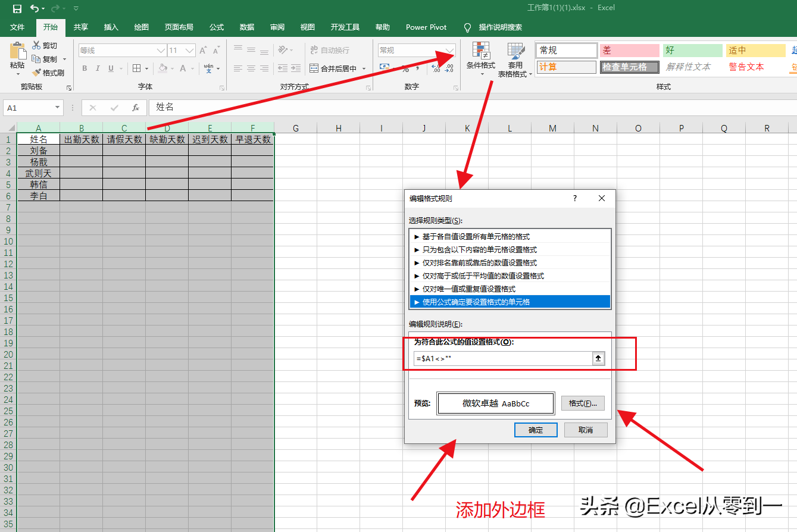The width and height of the screenshot is (797, 532).
Task: Apply the pink 差 (Bad) cell style
Action: (x=630, y=51)
